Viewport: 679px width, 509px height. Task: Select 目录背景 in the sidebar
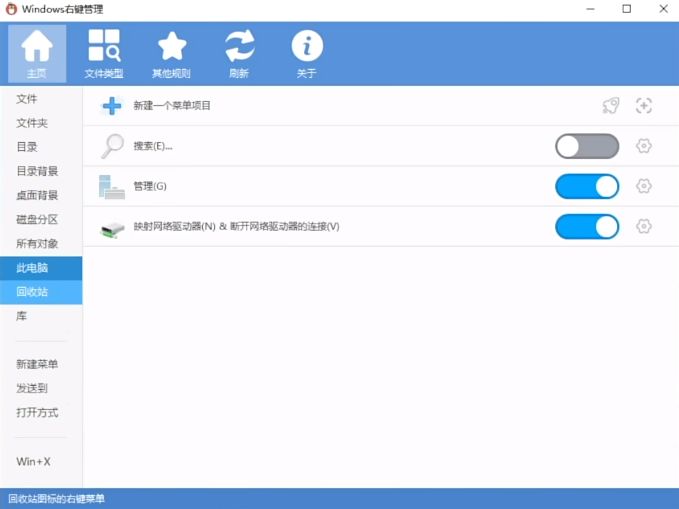pyautogui.click(x=41, y=171)
